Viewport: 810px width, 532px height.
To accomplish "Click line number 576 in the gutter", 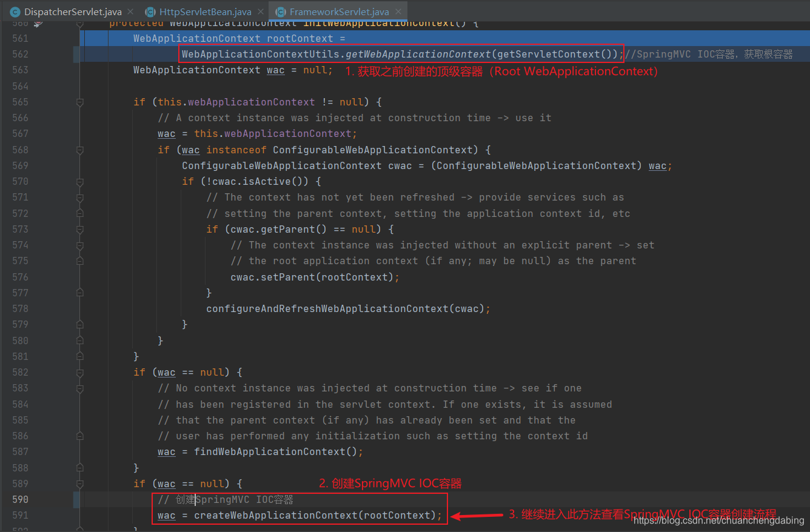I will [20, 277].
